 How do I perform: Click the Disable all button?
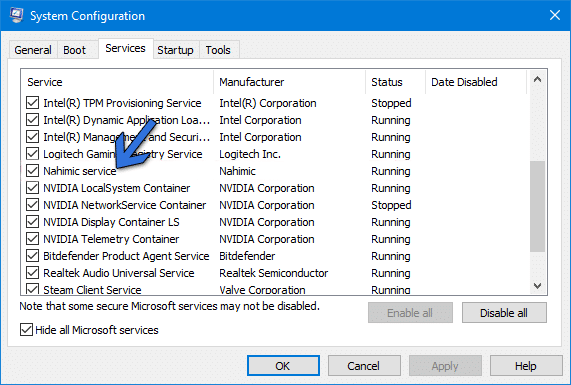(504, 313)
